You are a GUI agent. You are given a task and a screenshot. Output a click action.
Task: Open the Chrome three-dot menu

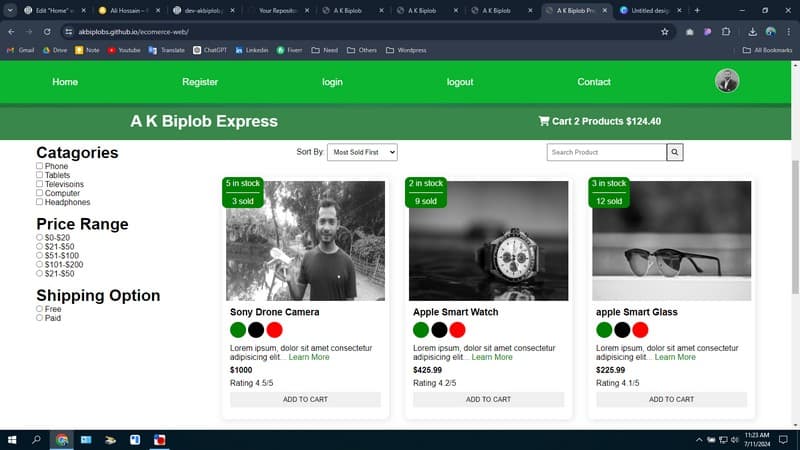(789, 32)
